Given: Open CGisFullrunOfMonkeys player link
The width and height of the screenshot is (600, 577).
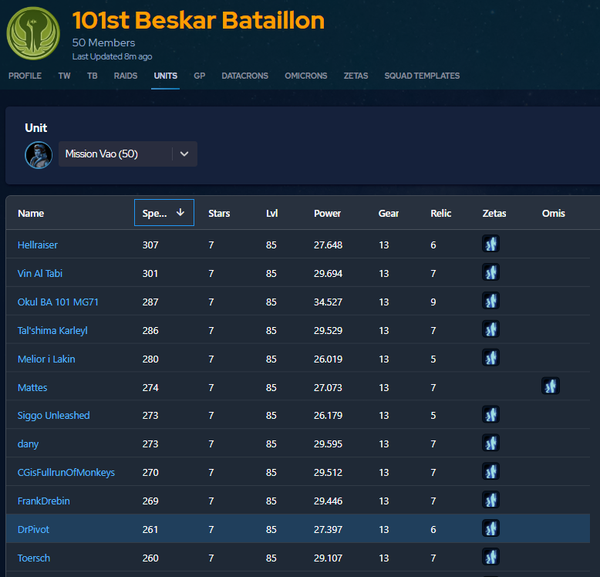Looking at the screenshot, I should (66, 473).
